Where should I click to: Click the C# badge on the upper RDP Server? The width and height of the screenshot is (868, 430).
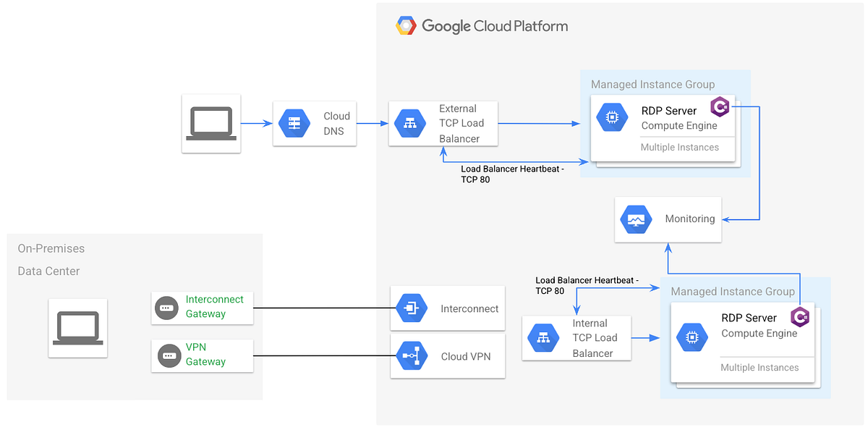(x=720, y=106)
